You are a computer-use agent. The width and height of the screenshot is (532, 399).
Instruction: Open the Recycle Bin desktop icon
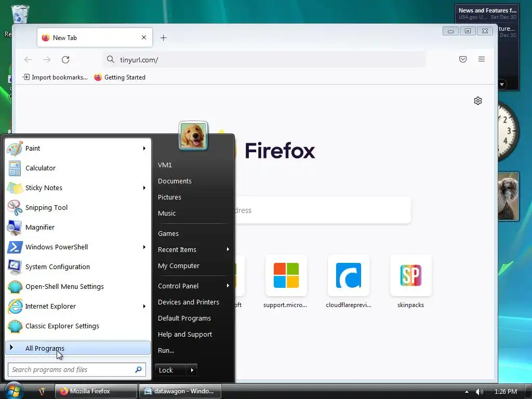tap(20, 14)
